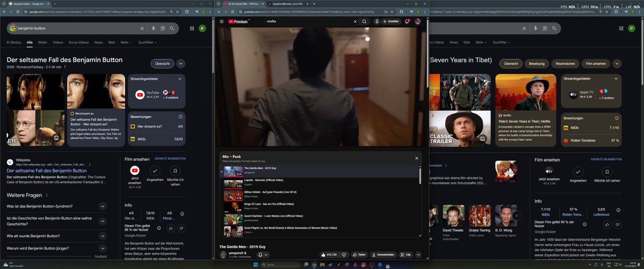
Task: Clear the 'benjamin button' Google search box
Action: pyautogui.click(x=142, y=28)
